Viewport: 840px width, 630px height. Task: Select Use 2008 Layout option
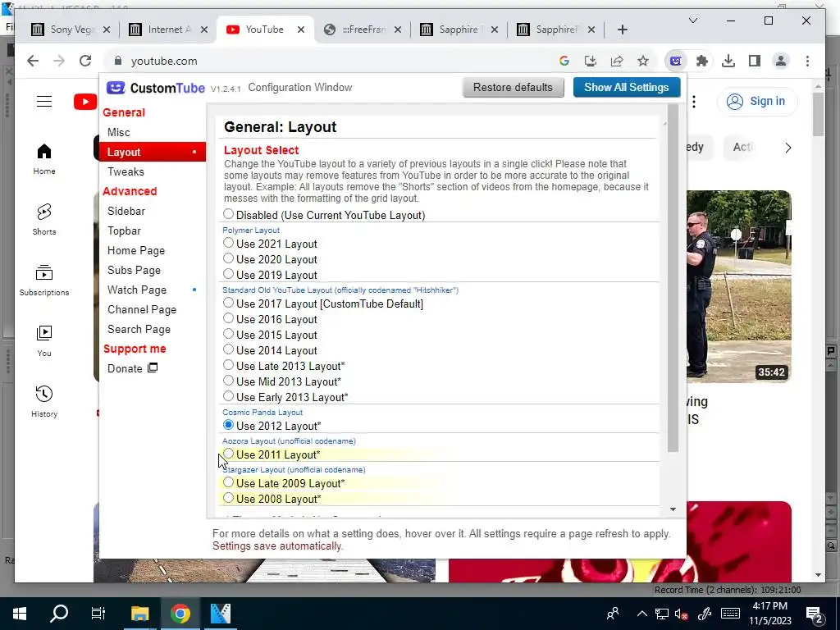[229, 498]
